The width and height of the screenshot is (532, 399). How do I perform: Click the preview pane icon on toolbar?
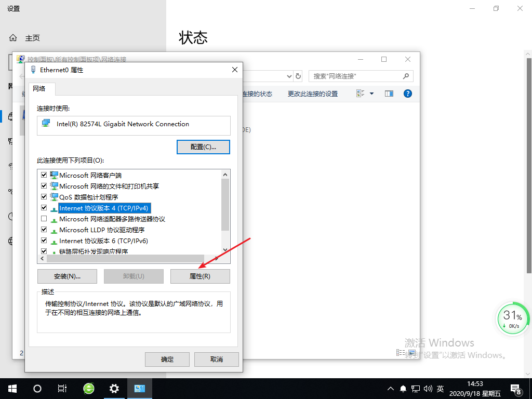click(x=389, y=94)
